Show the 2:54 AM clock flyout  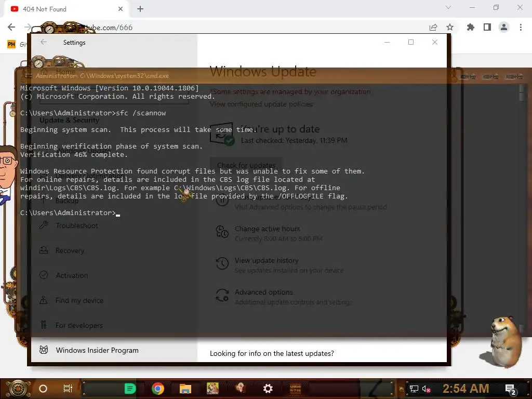[466, 389]
